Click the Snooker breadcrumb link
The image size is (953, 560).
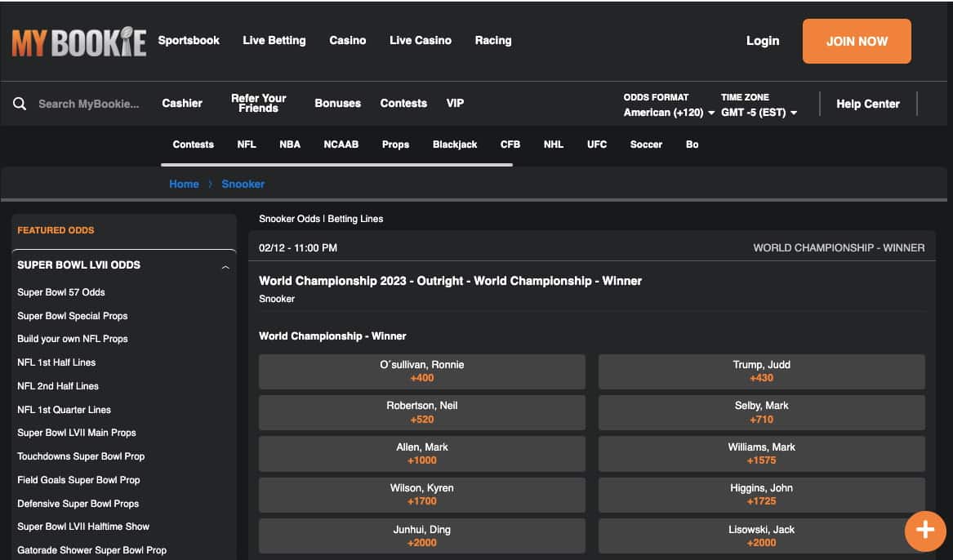tap(243, 184)
